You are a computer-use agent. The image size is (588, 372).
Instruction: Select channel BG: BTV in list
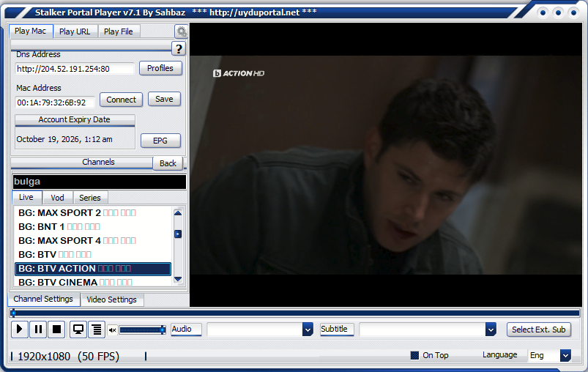coord(92,254)
